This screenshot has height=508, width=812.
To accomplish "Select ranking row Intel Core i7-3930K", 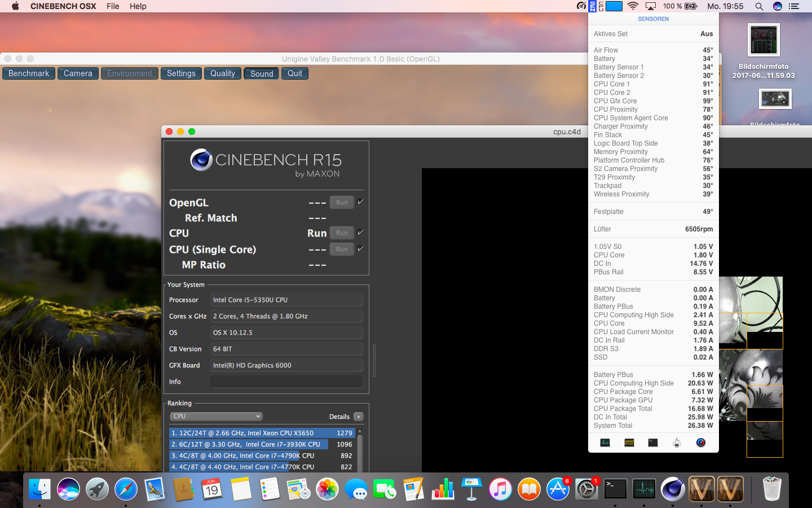I will tap(262, 444).
